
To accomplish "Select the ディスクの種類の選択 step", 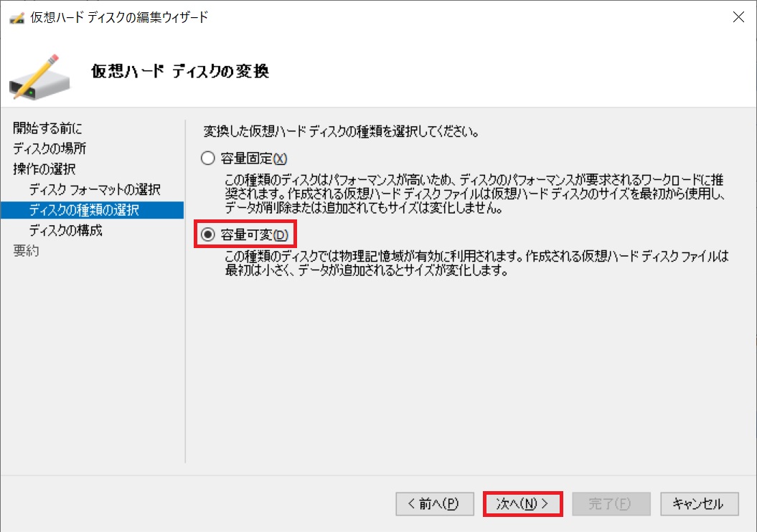I will click(93, 210).
